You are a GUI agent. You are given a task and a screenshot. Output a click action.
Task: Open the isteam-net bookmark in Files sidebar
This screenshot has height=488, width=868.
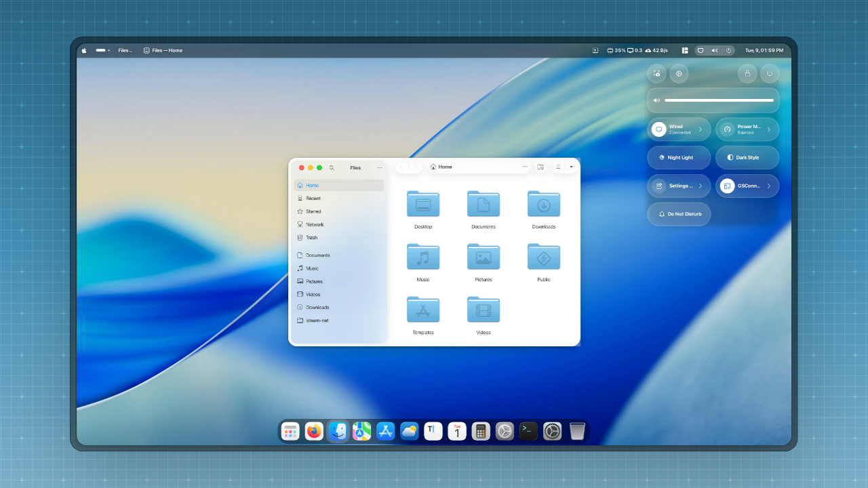pyautogui.click(x=338, y=321)
